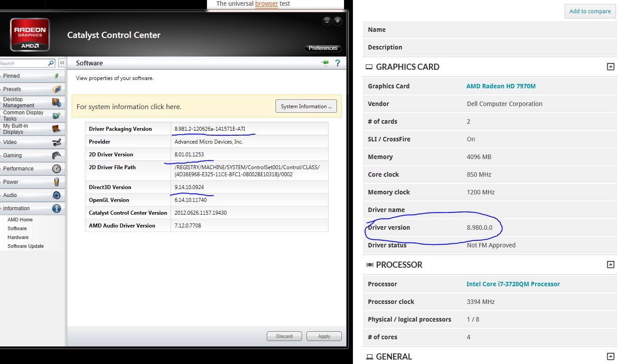The image size is (620, 364).
Task: Click the 2D Driver File Path value
Action: [247, 171]
